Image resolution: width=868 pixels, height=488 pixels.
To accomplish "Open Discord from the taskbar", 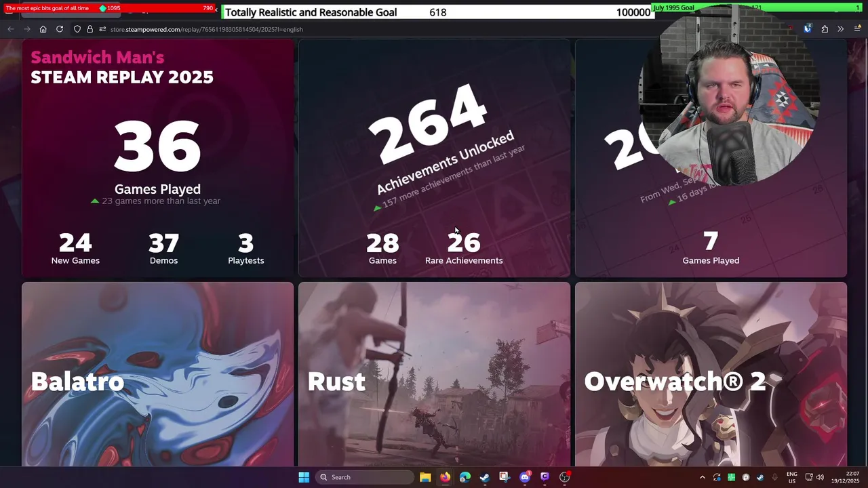I will tap(525, 477).
